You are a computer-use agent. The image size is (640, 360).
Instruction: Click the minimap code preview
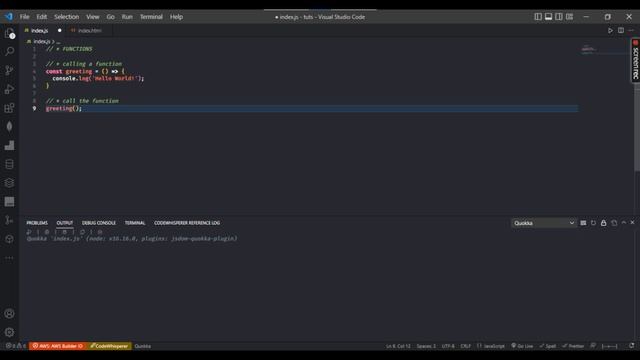pos(589,49)
